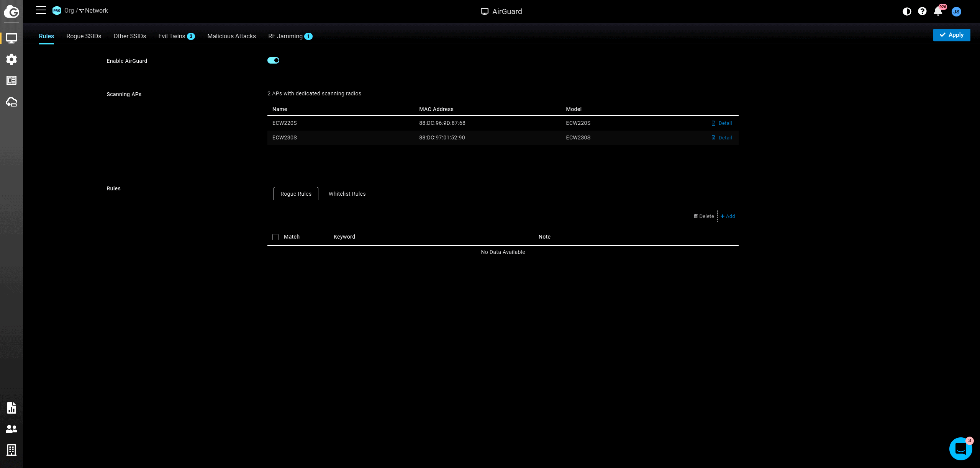Click the help question mark icon
Image resolution: width=980 pixels, height=468 pixels.
point(922,11)
